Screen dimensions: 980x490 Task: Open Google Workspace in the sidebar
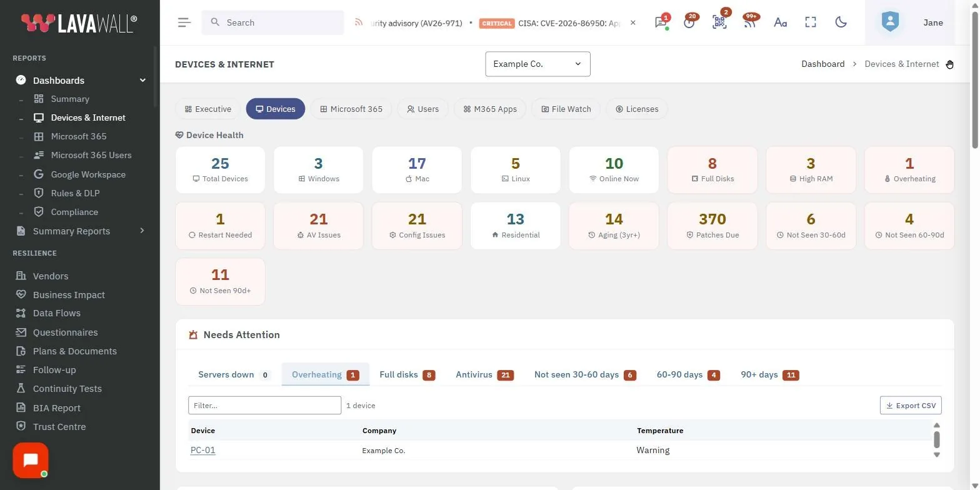(x=88, y=174)
